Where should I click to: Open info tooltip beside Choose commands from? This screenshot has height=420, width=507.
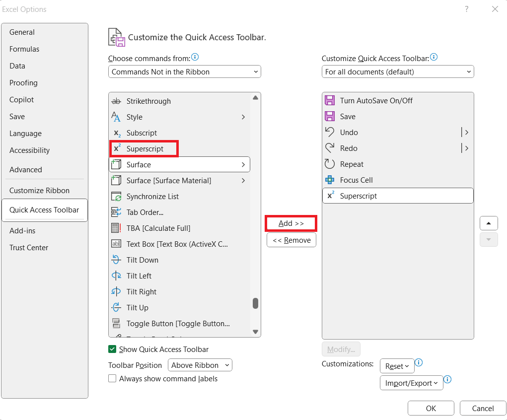click(195, 57)
